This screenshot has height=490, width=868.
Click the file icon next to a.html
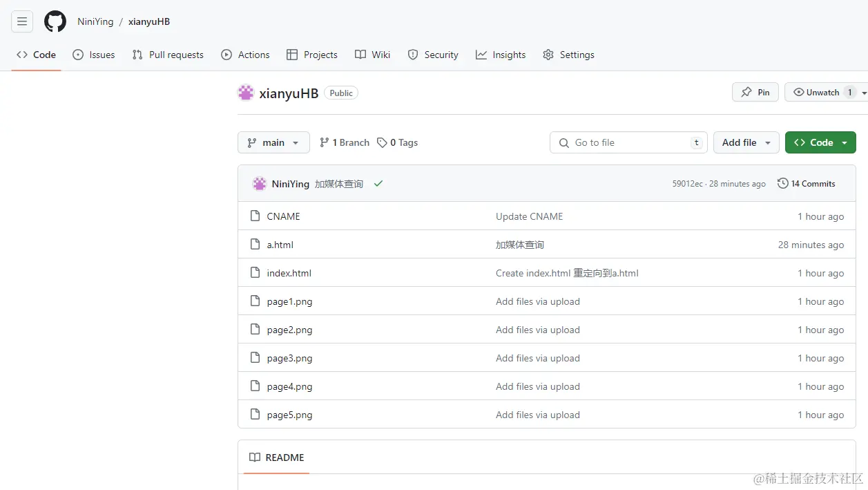(x=255, y=245)
